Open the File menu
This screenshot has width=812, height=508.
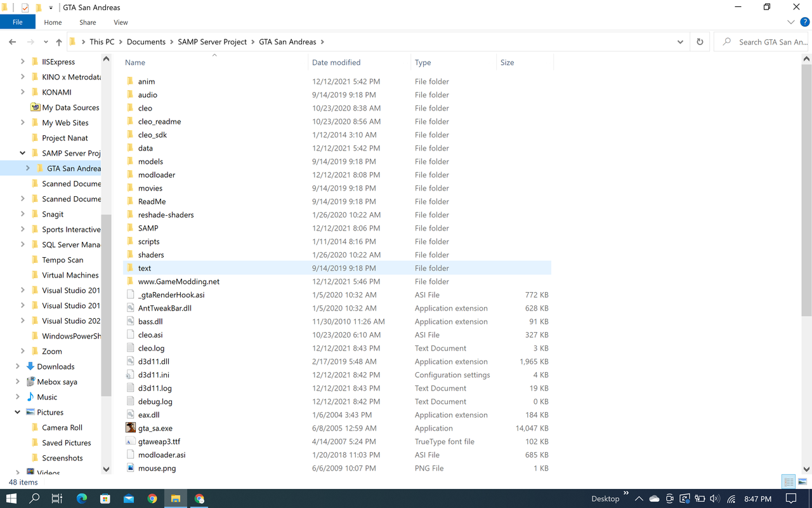tap(18, 22)
